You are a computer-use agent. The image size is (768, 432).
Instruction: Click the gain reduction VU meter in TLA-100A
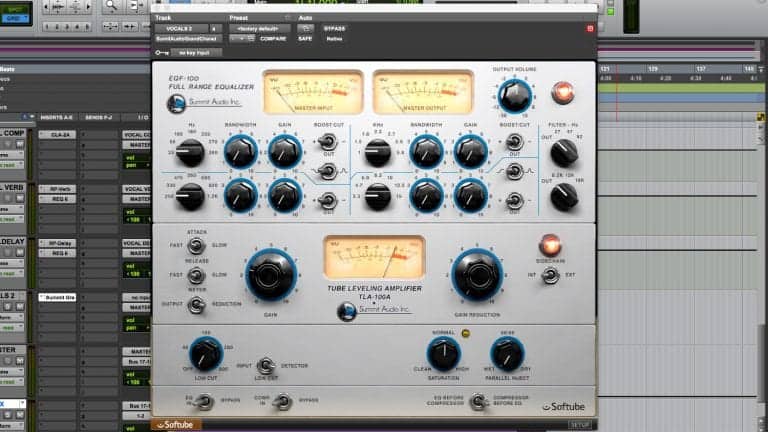[374, 258]
